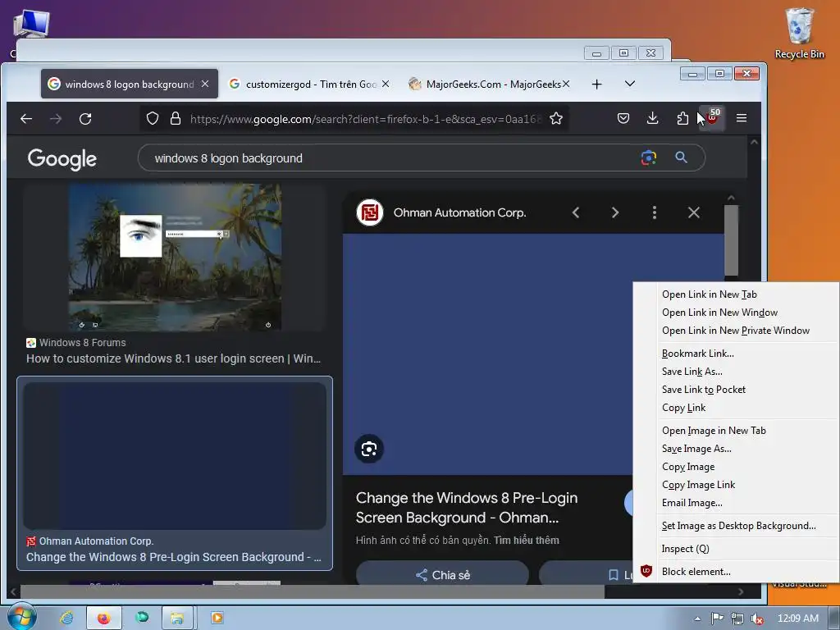Click the Google logo
This screenshot has width=840, height=630.
point(62,159)
